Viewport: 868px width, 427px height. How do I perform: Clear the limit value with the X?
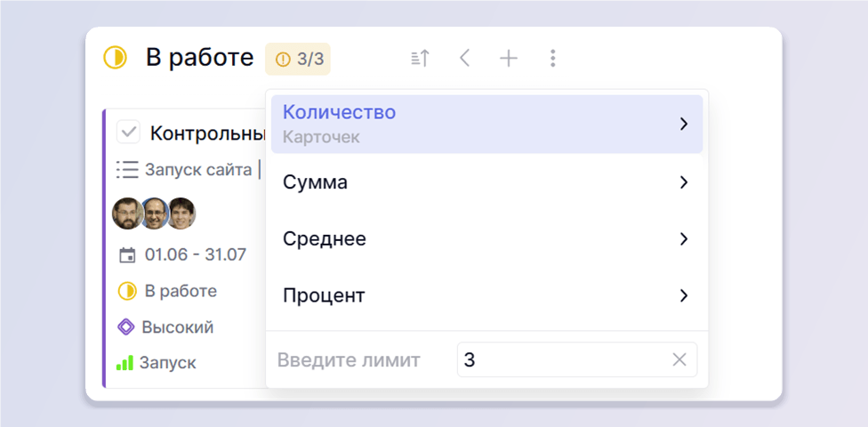tap(679, 360)
